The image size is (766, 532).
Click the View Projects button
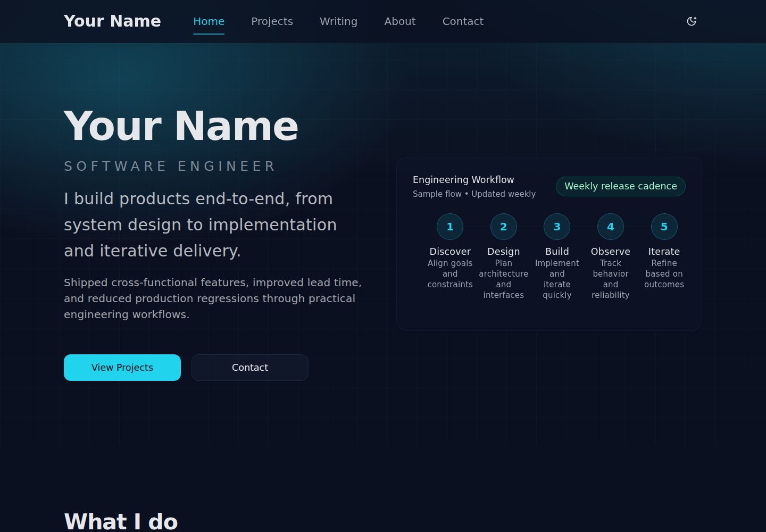(122, 368)
